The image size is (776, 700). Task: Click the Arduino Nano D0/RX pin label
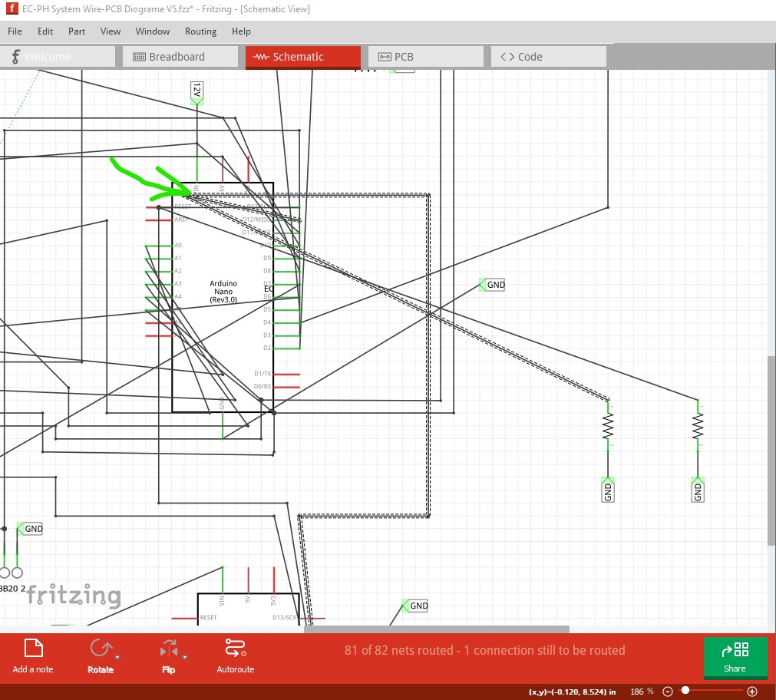(x=263, y=386)
